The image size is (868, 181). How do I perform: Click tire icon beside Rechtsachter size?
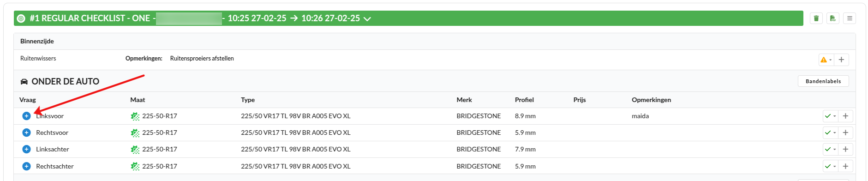click(135, 166)
